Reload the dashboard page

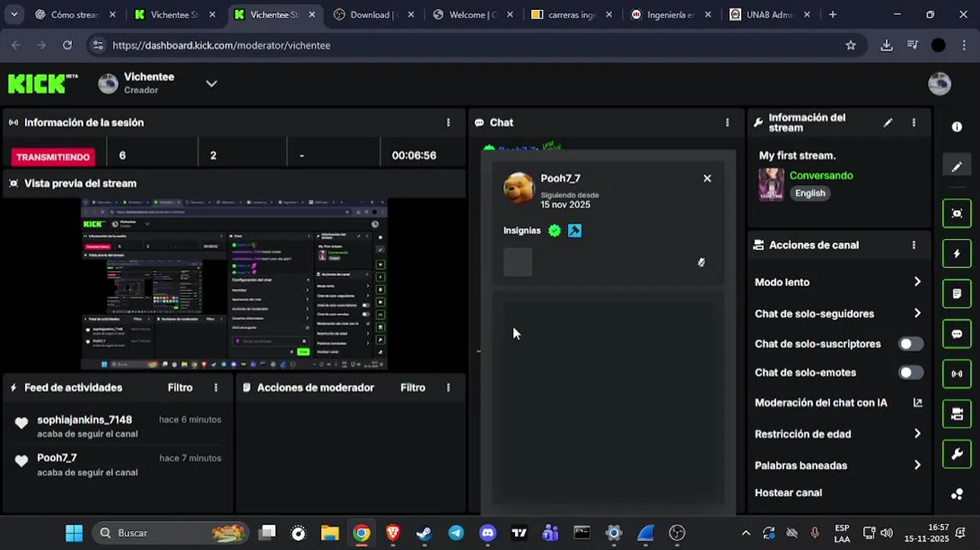(67, 45)
